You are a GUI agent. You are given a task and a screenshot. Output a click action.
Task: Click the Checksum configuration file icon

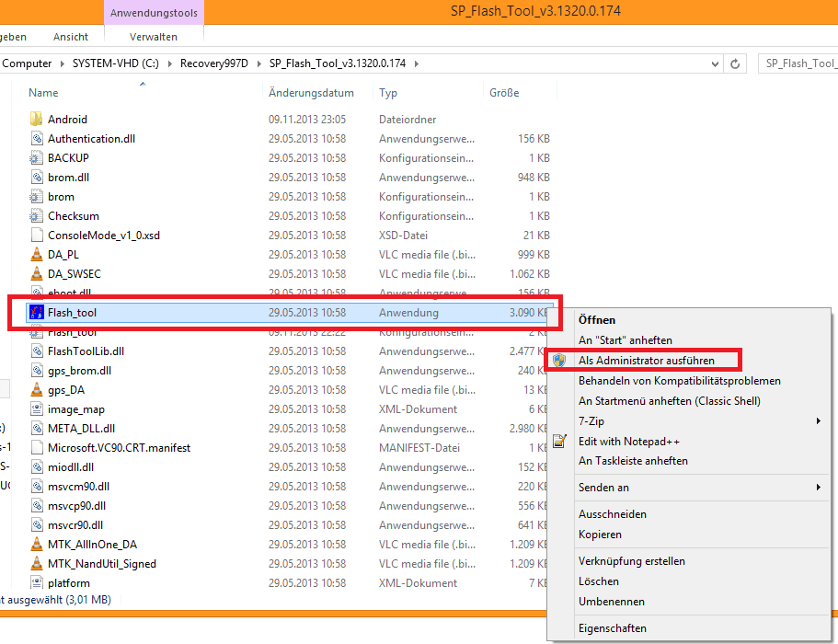(x=37, y=216)
